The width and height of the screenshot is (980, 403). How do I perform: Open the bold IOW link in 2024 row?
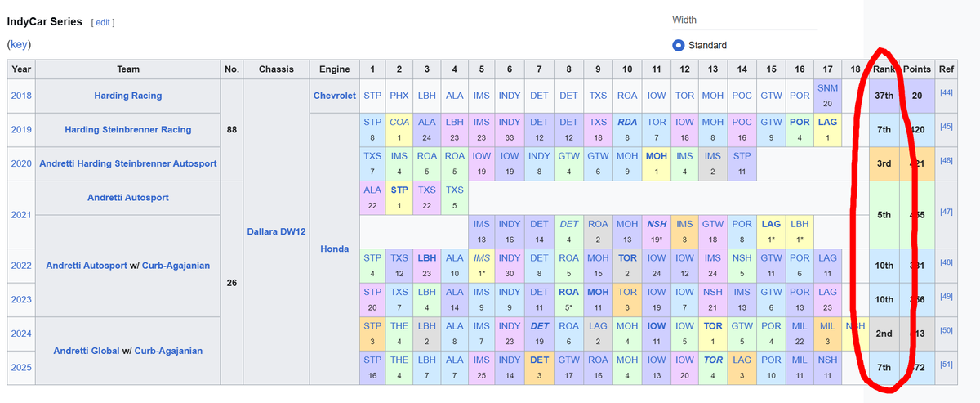coord(656,325)
